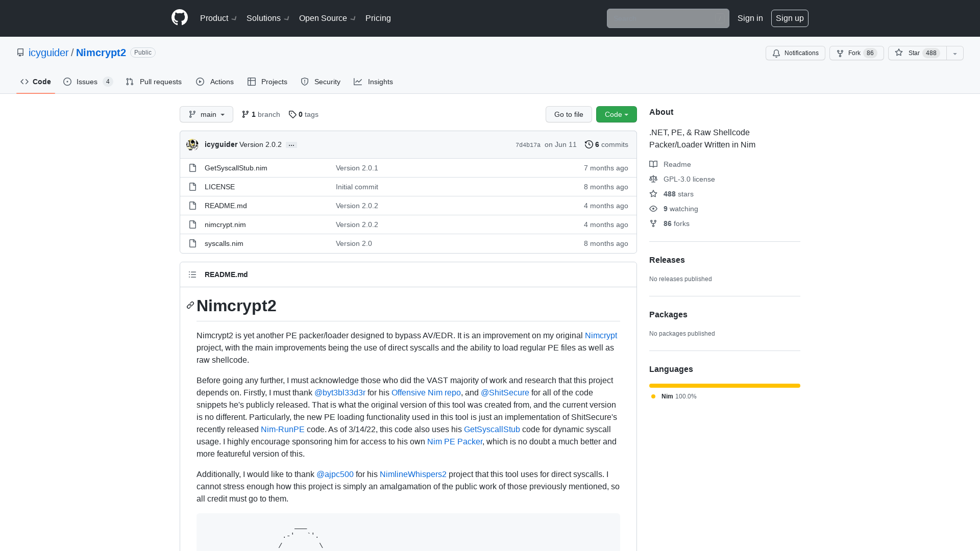980x551 pixels.
Task: Open the star lists dropdown arrow
Action: tap(955, 53)
